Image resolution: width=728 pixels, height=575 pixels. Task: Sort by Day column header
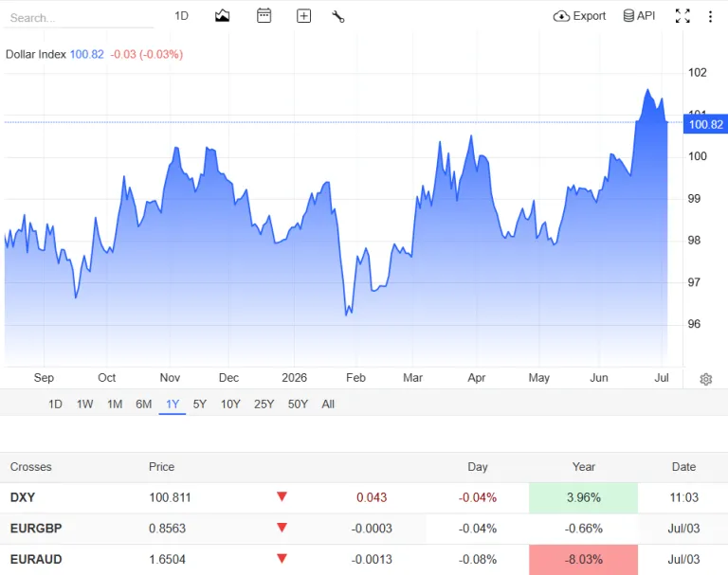478,467
